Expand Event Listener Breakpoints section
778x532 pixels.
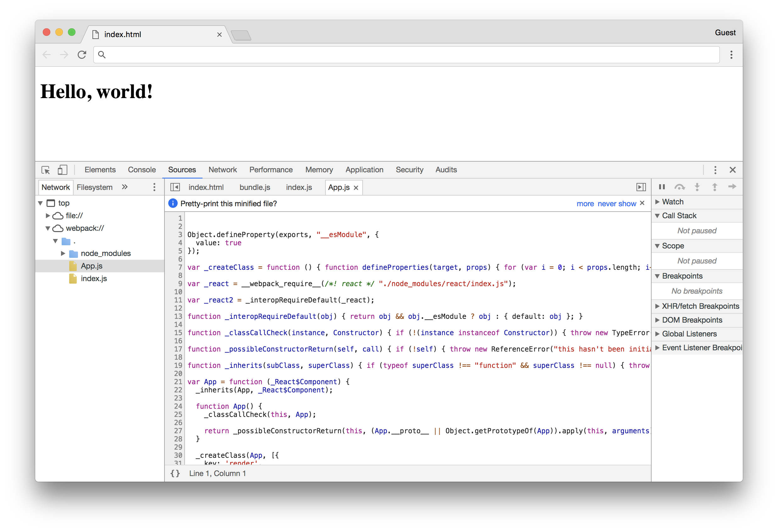tap(657, 348)
